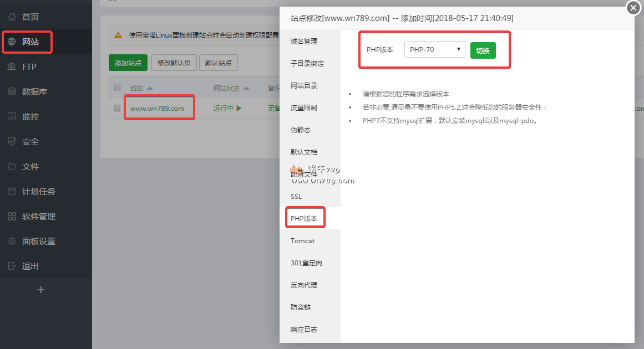Open the PHP-70 version dropdown
This screenshot has height=349, width=644.
click(434, 49)
